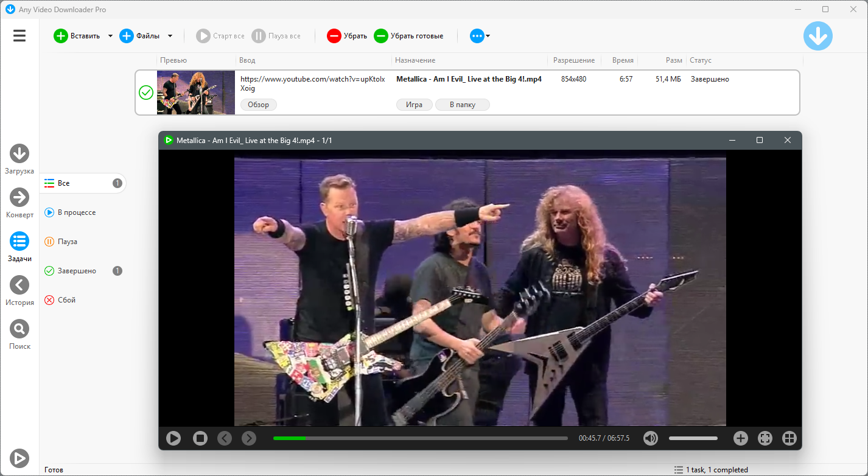Click the previous track arrow in player
The image size is (868, 476).
tap(225, 438)
